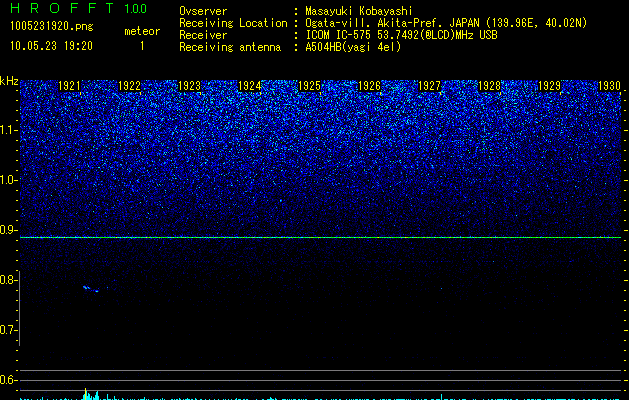Click the 1926 time marker
The height and width of the screenshot is (400, 629).
coord(369,86)
